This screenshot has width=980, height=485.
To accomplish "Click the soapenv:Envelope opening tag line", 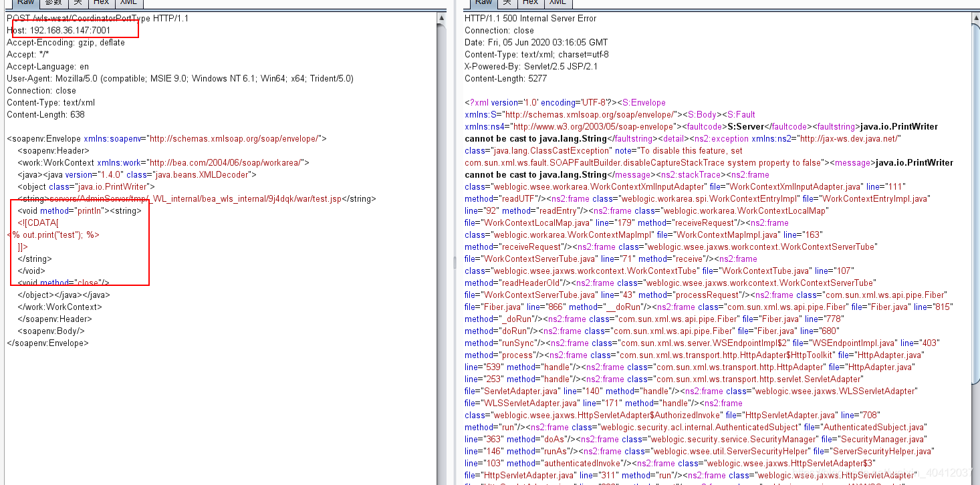I will 166,138.
